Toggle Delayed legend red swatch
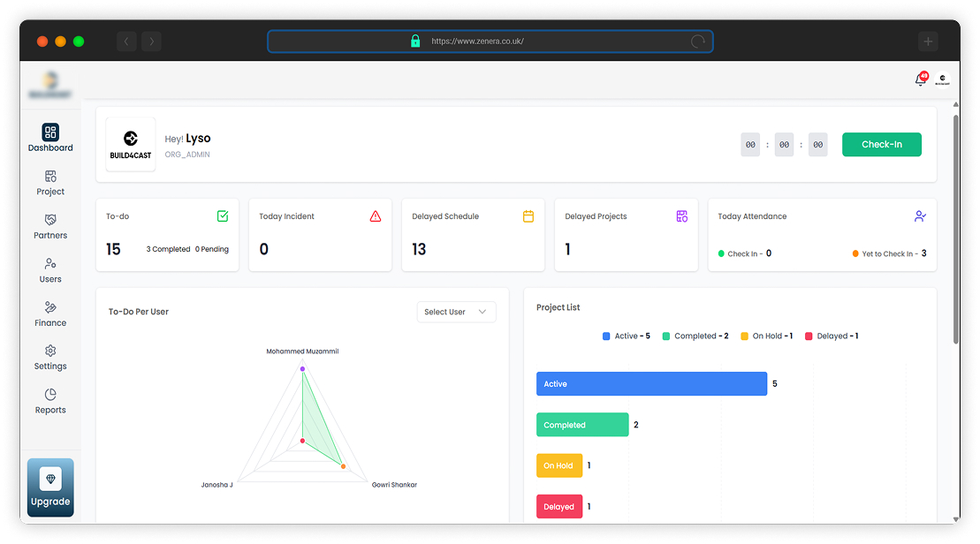The height and width of the screenshot is (544, 980). pos(809,336)
